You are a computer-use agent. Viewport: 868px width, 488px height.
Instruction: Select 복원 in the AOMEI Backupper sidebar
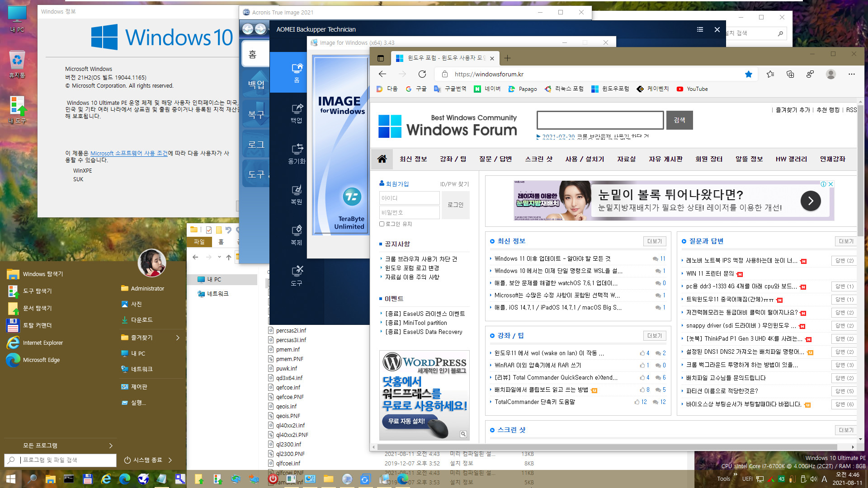[x=297, y=194]
